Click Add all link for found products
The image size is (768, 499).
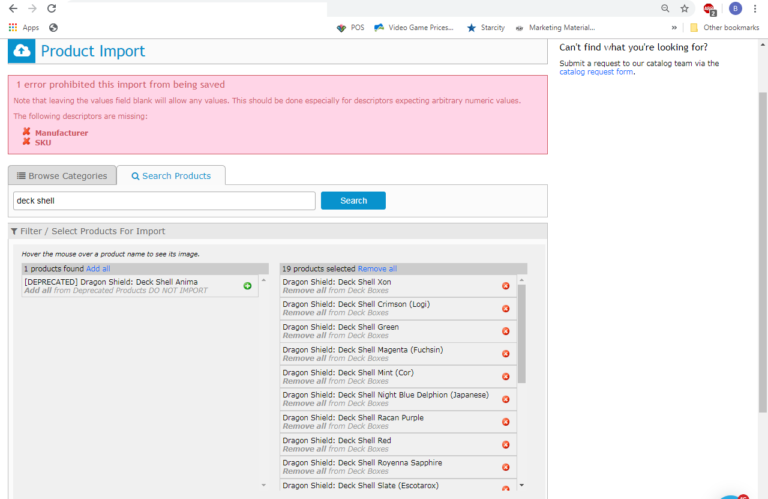(x=98, y=269)
